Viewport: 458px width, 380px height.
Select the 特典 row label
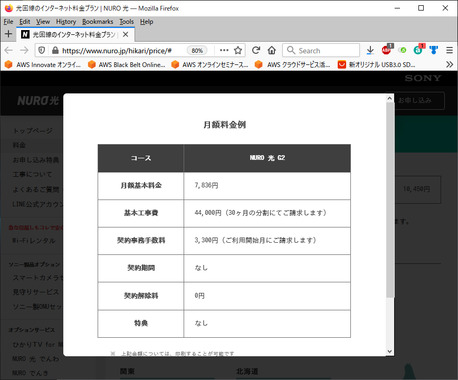pos(141,323)
